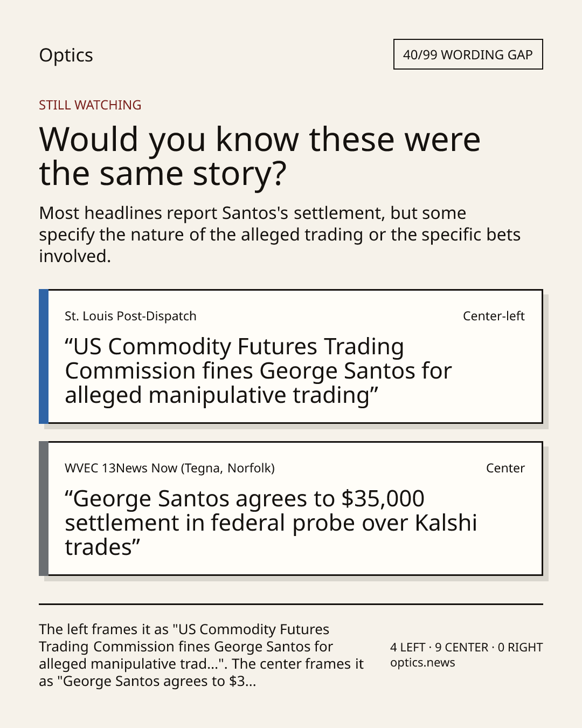The width and height of the screenshot is (582, 728).
Task: Click the Center-left bias label
Action: [x=494, y=316]
